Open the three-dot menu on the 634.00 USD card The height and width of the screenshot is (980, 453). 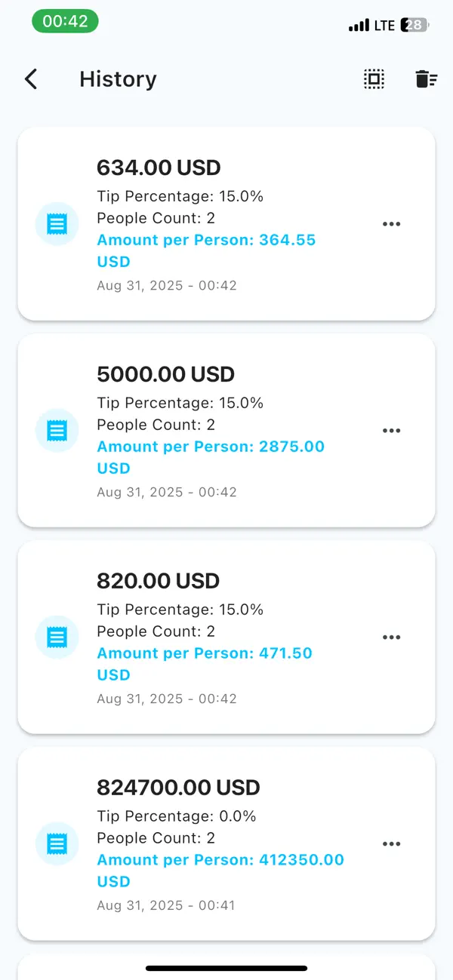[x=392, y=223]
